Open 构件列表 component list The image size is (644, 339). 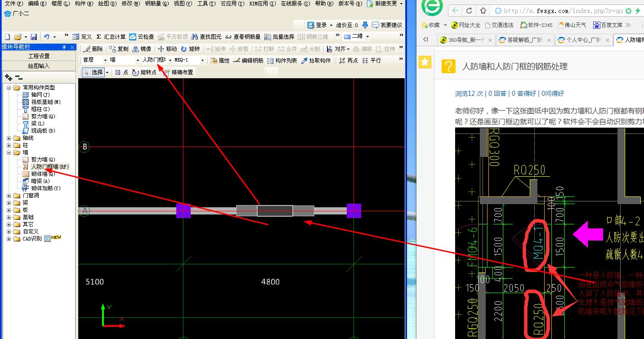pos(282,60)
